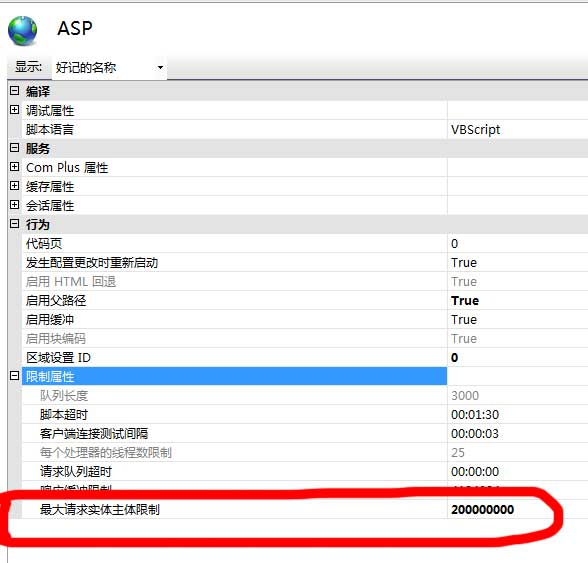
Task: Expand the 会话属性 group
Action: click(14, 205)
